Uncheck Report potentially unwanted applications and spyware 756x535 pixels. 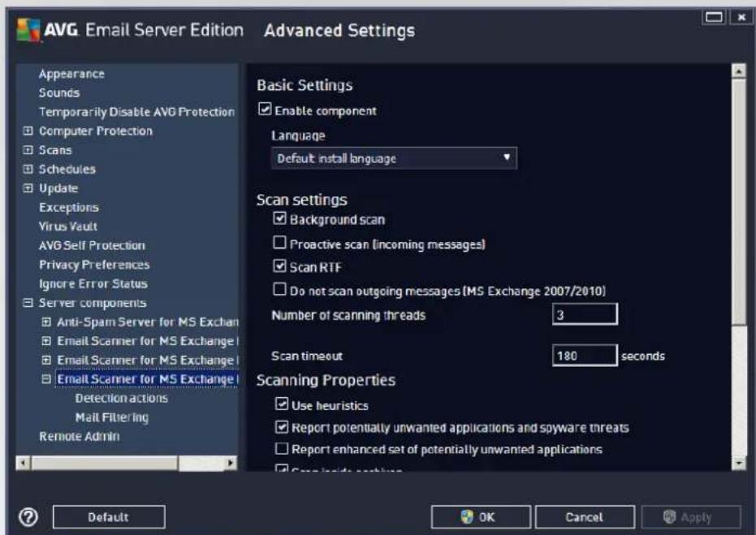282,426
